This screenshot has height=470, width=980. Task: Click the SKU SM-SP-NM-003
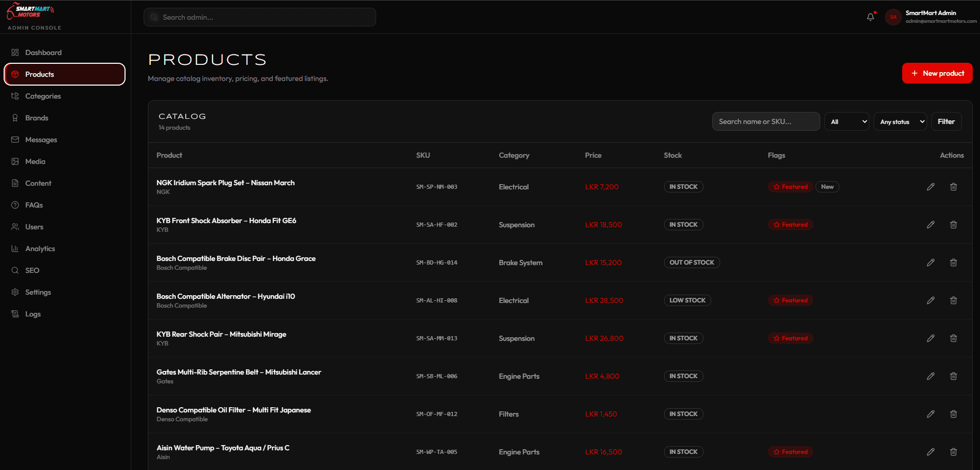tap(437, 187)
